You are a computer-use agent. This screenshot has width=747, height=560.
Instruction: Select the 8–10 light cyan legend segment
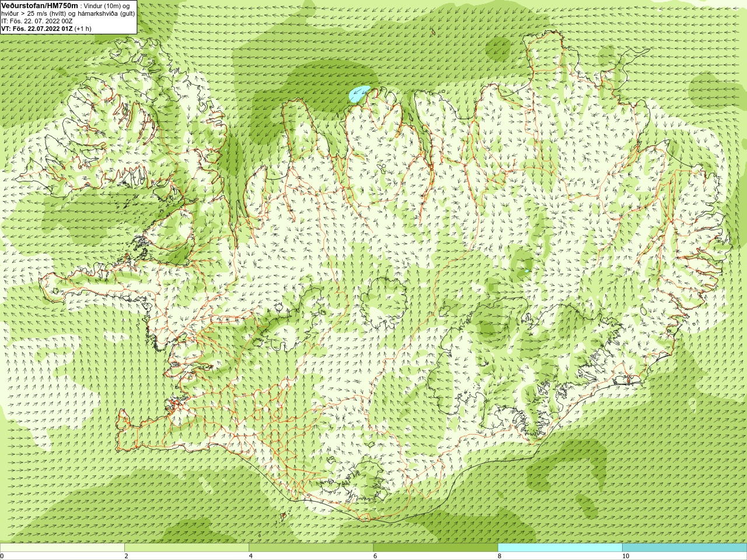coord(560,548)
